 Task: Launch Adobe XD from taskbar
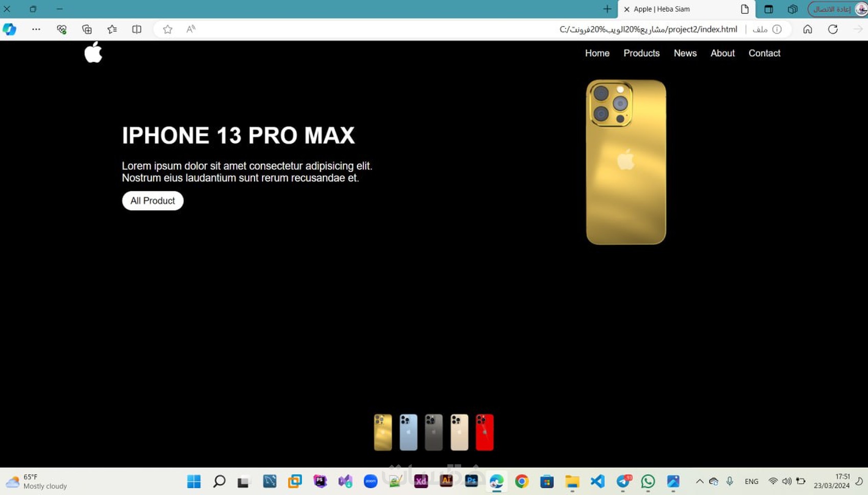421,481
